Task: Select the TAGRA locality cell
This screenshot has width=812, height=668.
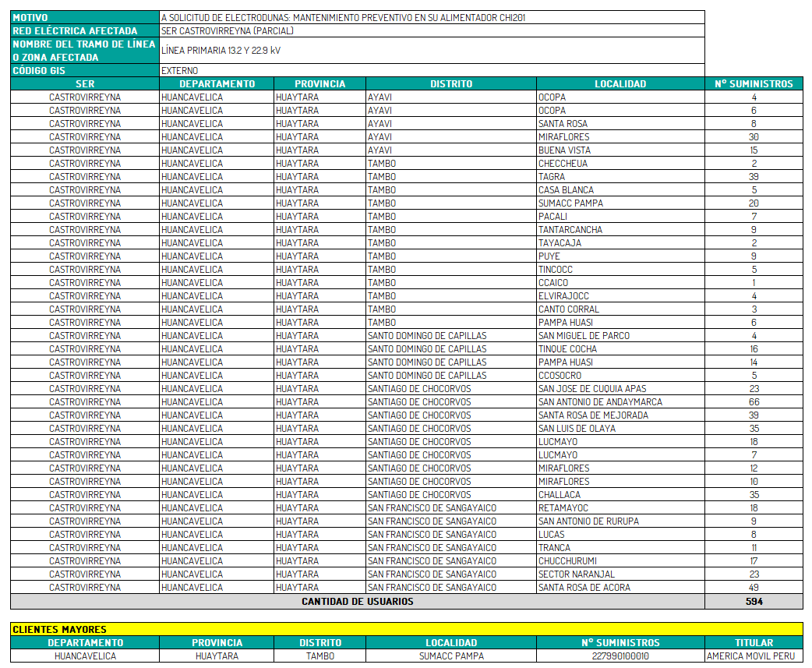Action: pyautogui.click(x=620, y=177)
